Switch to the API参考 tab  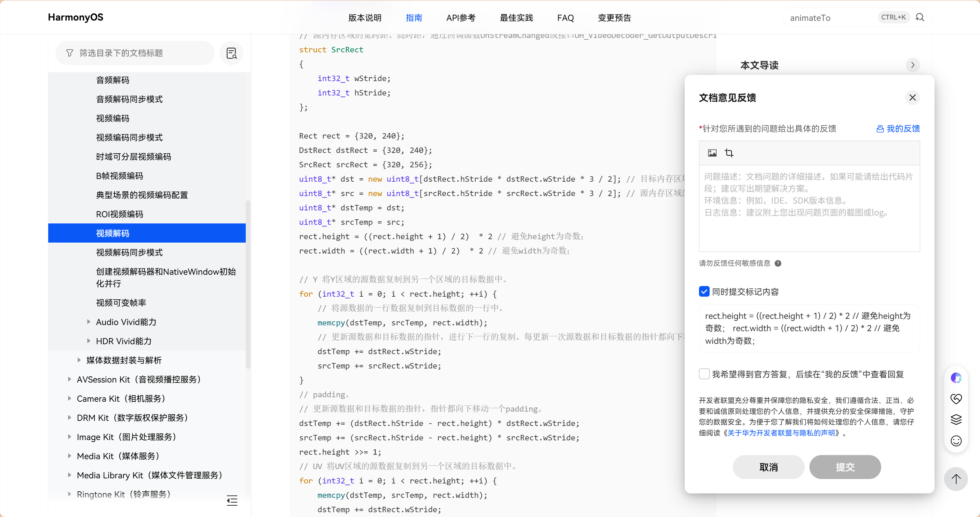[x=461, y=18]
